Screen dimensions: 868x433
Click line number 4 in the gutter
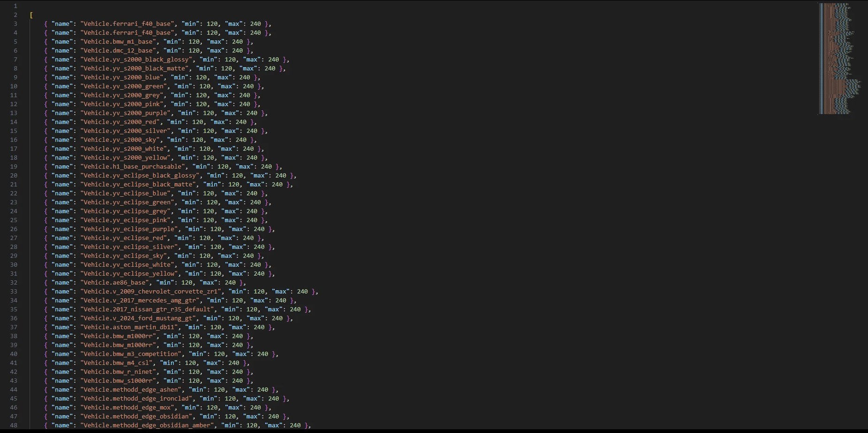pyautogui.click(x=15, y=33)
